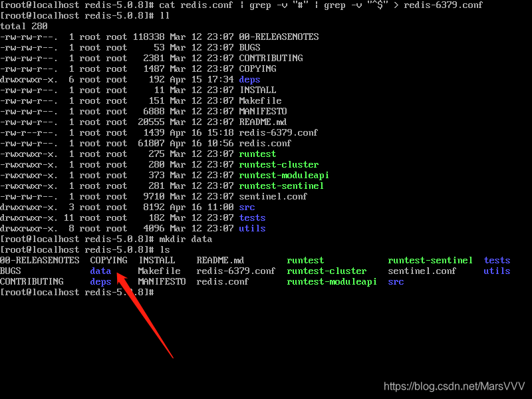532x399 pixels.
Task: Click runtest-moduleapi in the ls output
Action: pyautogui.click(x=332, y=281)
